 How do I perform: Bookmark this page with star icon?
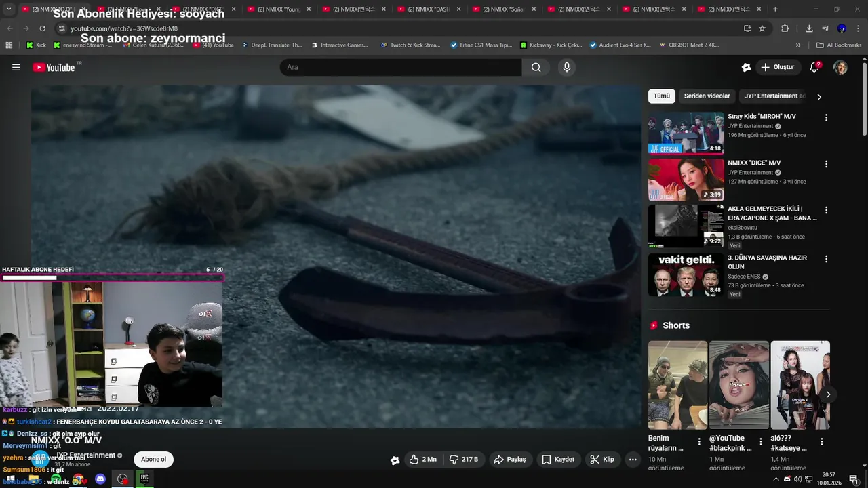[762, 28]
